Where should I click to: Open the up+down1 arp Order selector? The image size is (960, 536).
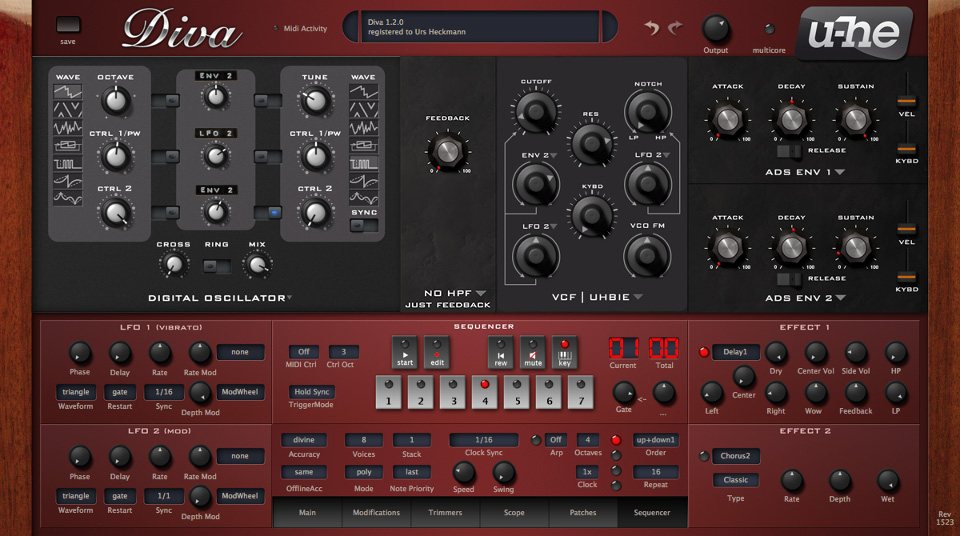tap(655, 440)
